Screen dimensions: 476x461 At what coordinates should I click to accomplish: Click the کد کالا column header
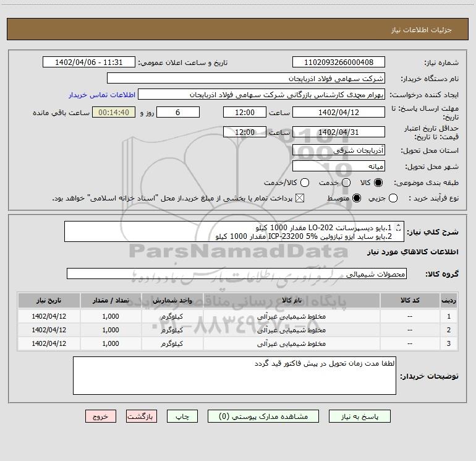pyautogui.click(x=410, y=300)
